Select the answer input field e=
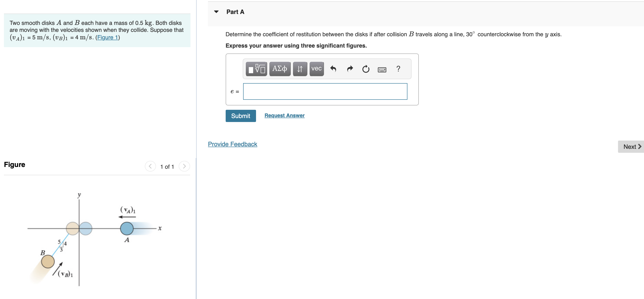The width and height of the screenshot is (644, 299). click(x=324, y=91)
